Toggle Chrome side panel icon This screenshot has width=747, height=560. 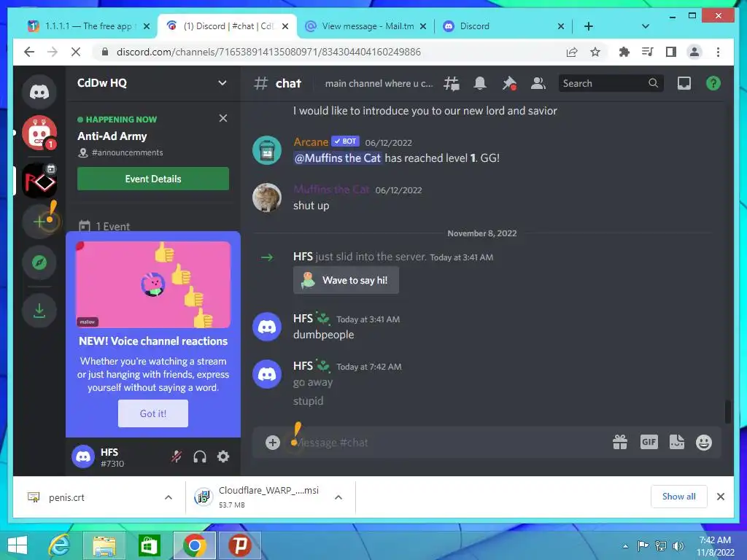(x=671, y=52)
